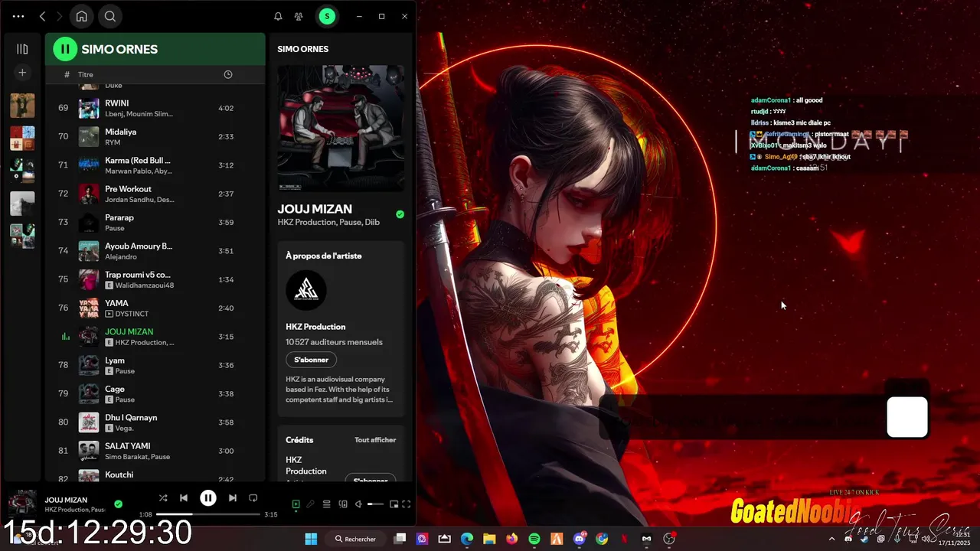This screenshot has width=980, height=551.
Task: Seek within the song progress bar
Action: click(x=208, y=514)
